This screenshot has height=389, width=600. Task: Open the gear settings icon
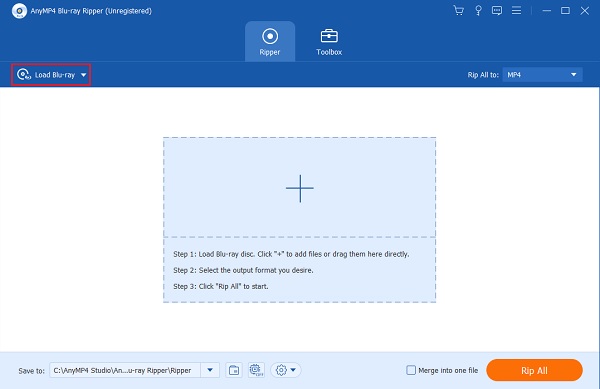click(x=281, y=370)
